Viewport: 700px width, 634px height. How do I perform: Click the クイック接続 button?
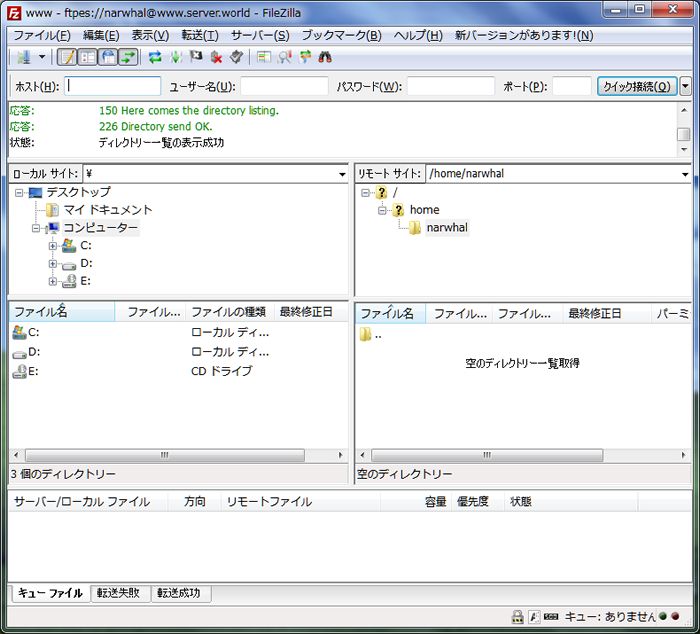pos(637,86)
